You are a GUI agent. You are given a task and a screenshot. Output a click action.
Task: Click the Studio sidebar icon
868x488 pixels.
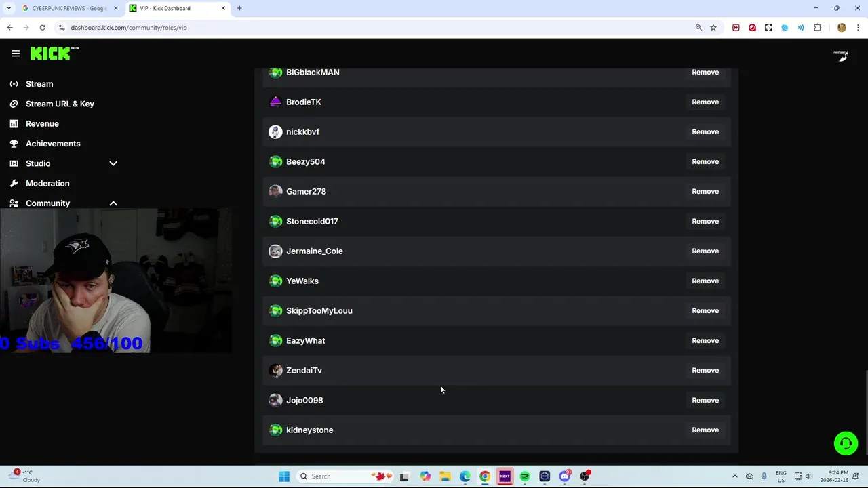[14, 163]
